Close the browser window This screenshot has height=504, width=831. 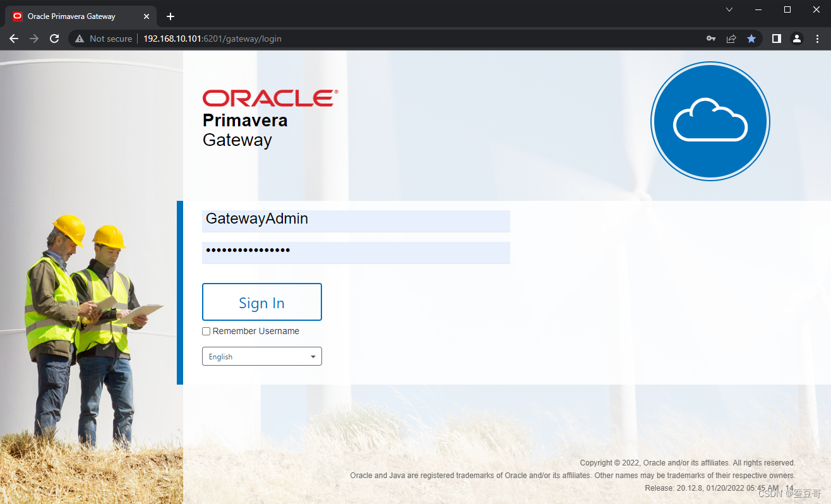[816, 9]
